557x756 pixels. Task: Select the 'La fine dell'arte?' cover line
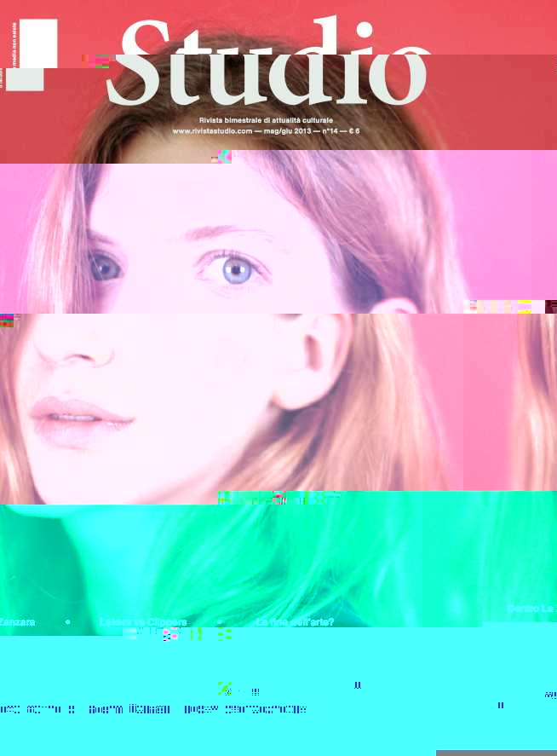click(x=295, y=622)
